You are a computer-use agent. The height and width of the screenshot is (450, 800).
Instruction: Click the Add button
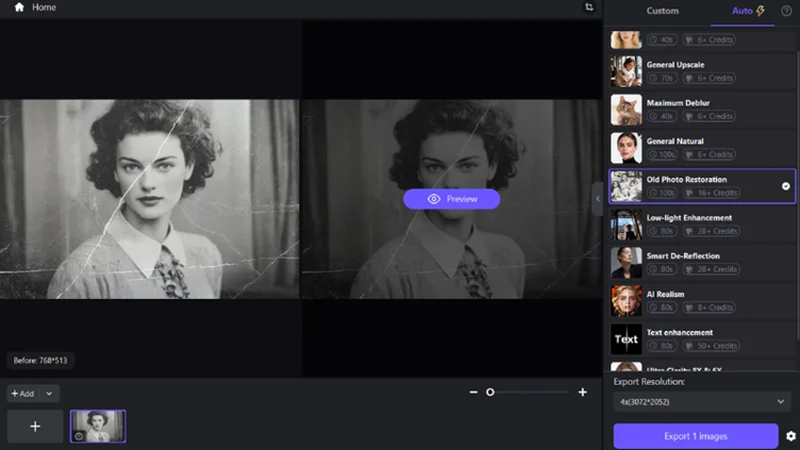point(23,393)
